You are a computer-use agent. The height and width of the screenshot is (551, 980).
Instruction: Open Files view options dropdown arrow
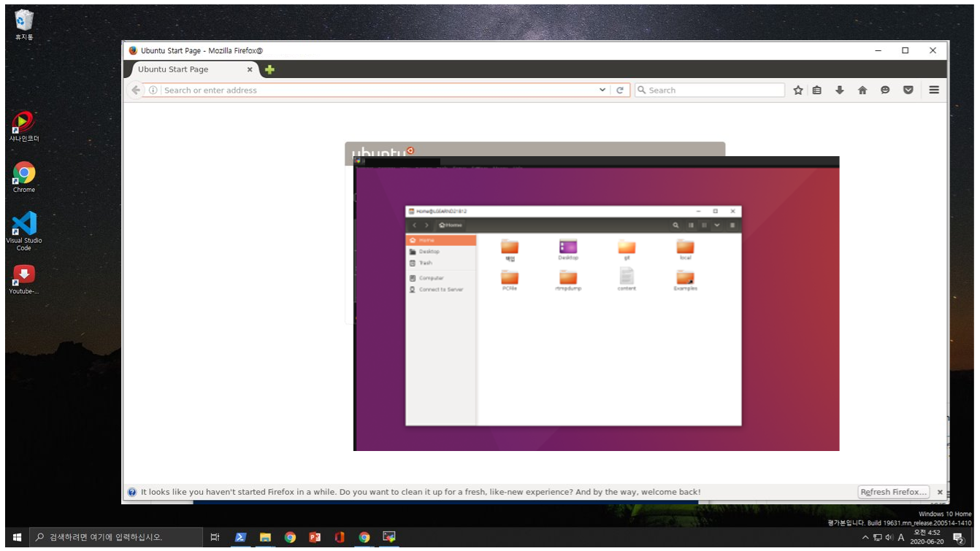(x=717, y=226)
